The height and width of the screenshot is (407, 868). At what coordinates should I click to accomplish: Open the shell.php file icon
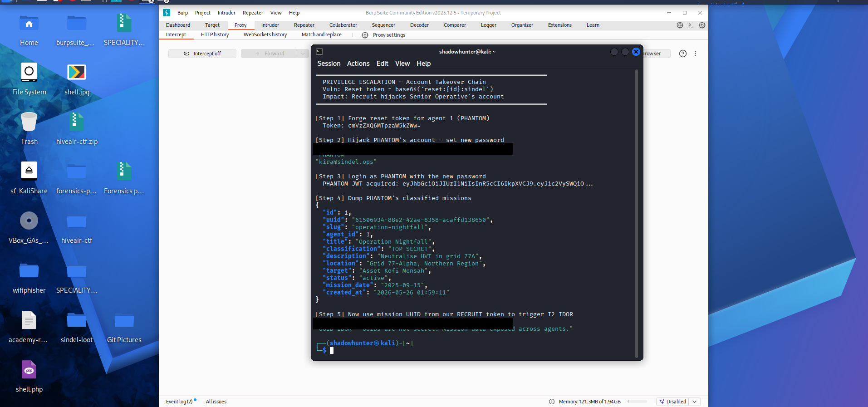29,370
